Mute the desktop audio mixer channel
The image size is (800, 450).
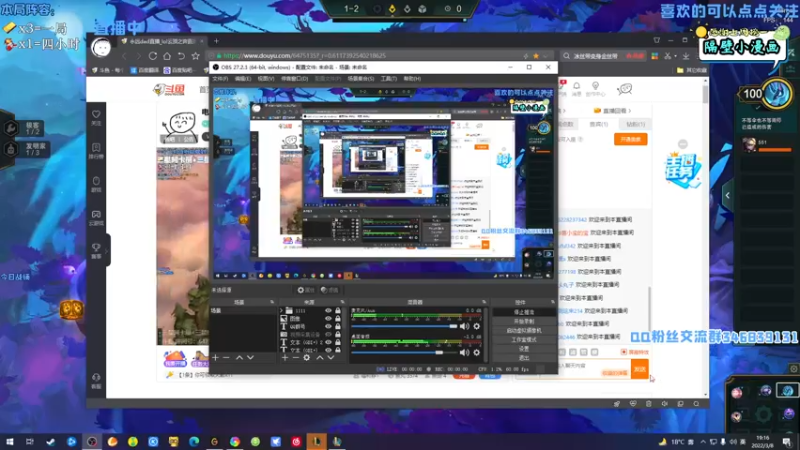coord(464,352)
